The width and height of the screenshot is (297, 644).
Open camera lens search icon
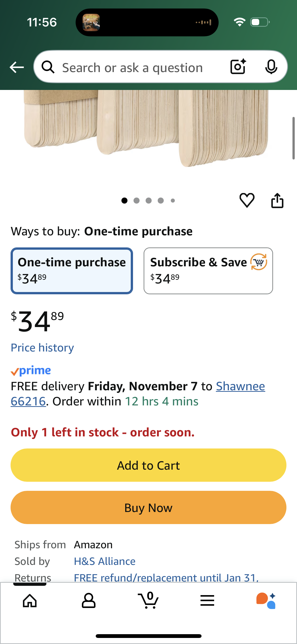click(x=238, y=67)
